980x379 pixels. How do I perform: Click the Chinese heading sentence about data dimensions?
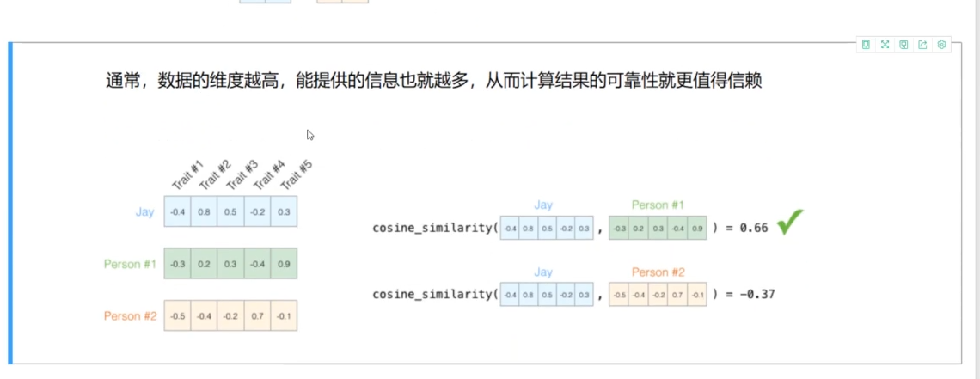tap(434, 83)
